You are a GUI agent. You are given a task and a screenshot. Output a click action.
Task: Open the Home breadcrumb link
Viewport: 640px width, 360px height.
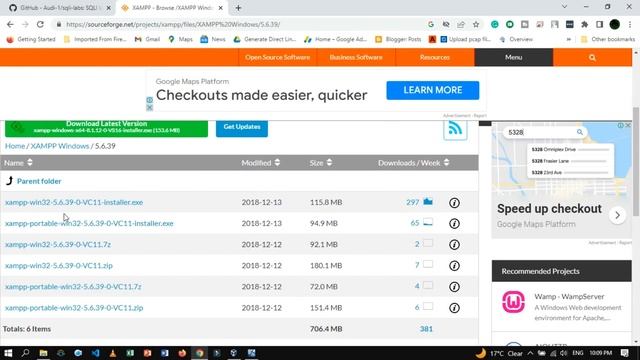click(15, 146)
